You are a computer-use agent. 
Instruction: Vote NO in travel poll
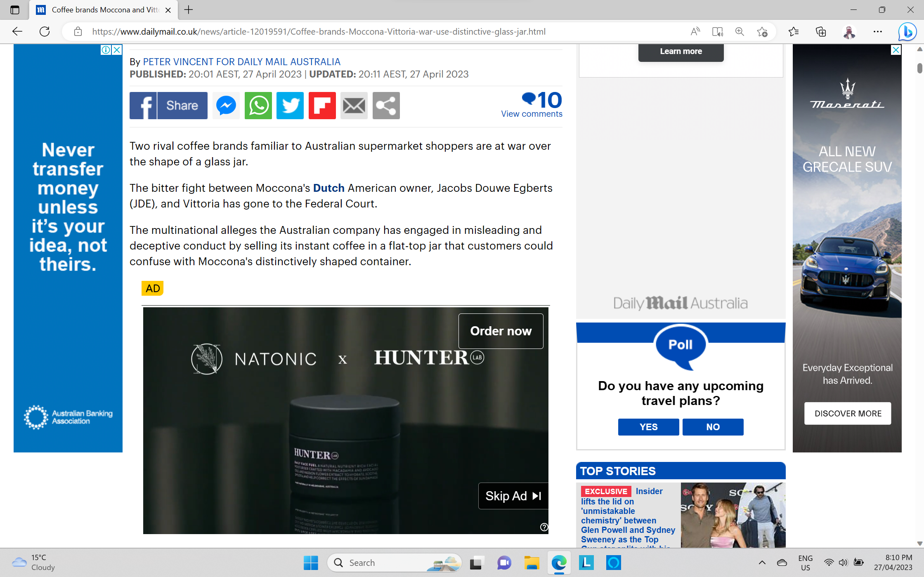point(713,427)
